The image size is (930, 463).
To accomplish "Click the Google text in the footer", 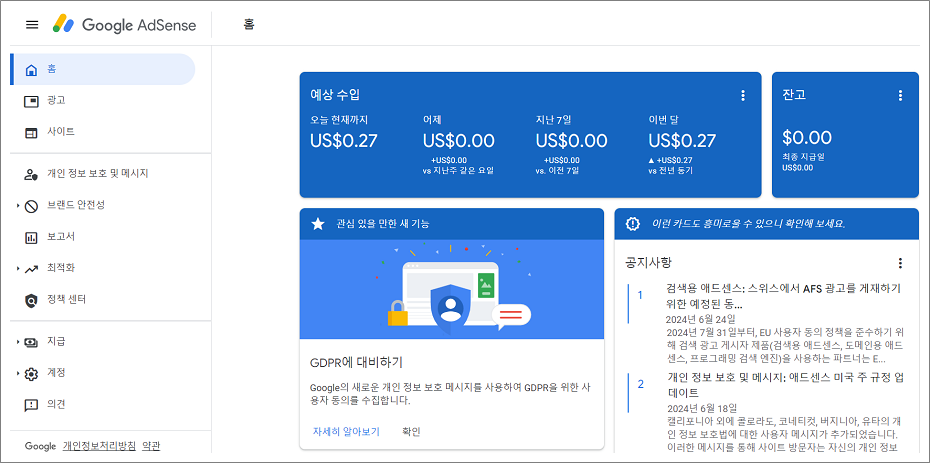I will click(x=40, y=446).
